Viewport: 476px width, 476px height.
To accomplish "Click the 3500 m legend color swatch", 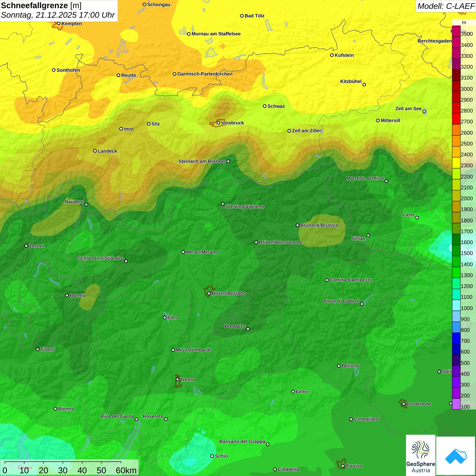I will 456,32.
